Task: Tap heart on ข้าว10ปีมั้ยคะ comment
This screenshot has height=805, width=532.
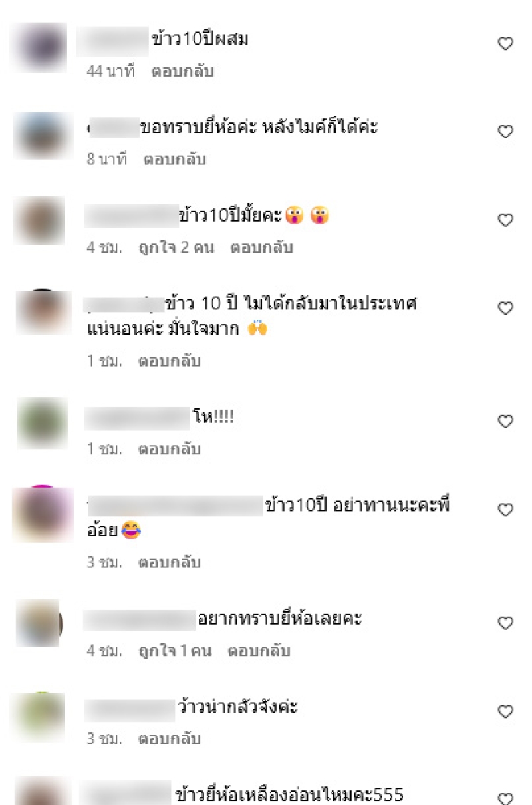Action: [506, 220]
